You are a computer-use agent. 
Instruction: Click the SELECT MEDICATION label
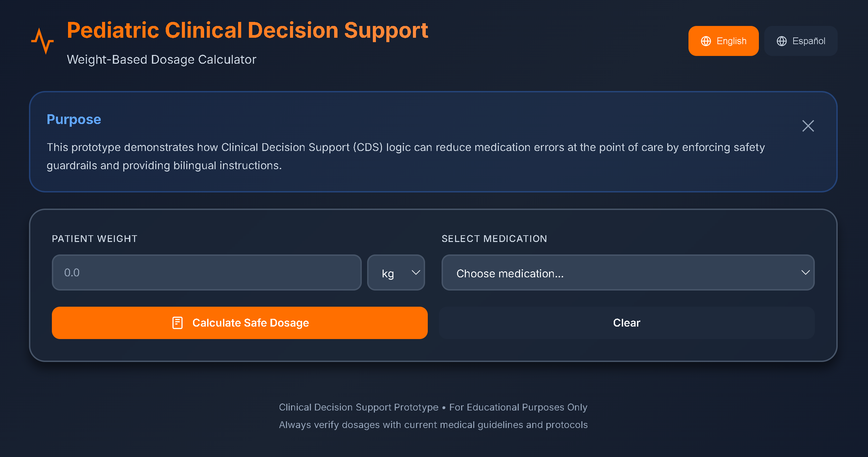coord(494,239)
